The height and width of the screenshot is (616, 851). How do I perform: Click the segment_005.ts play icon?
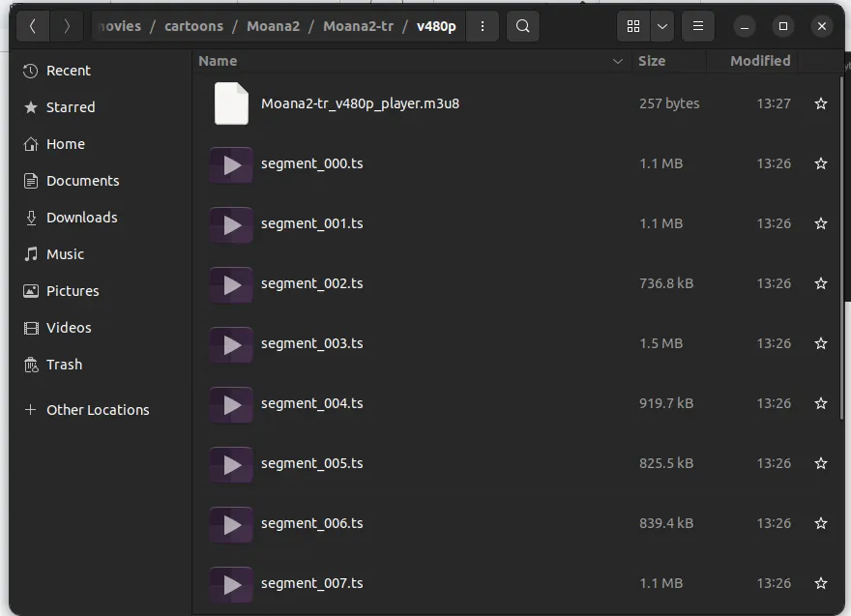pos(231,464)
